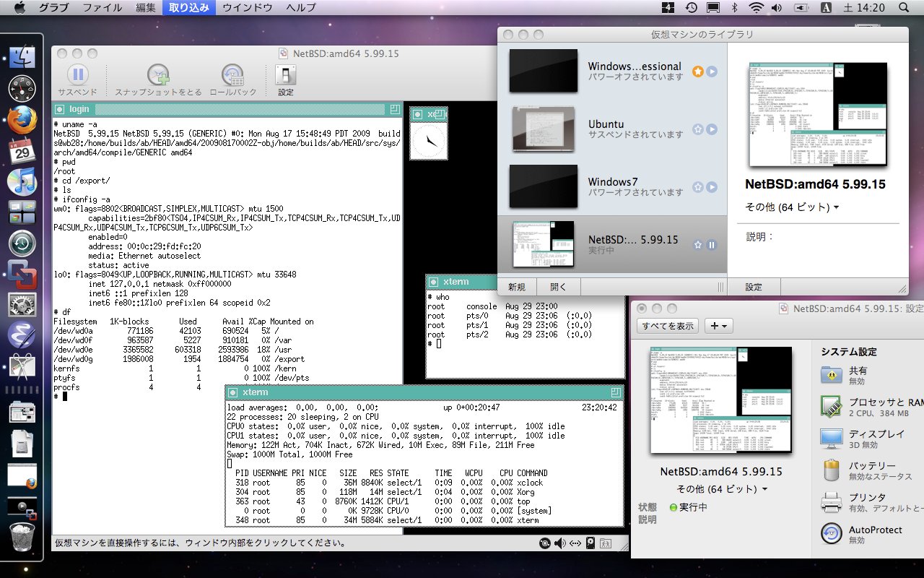The height and width of the screenshot is (578, 924).
Task: Pause the NetBSD 5.99.15 VM in library
Action: pyautogui.click(x=712, y=245)
